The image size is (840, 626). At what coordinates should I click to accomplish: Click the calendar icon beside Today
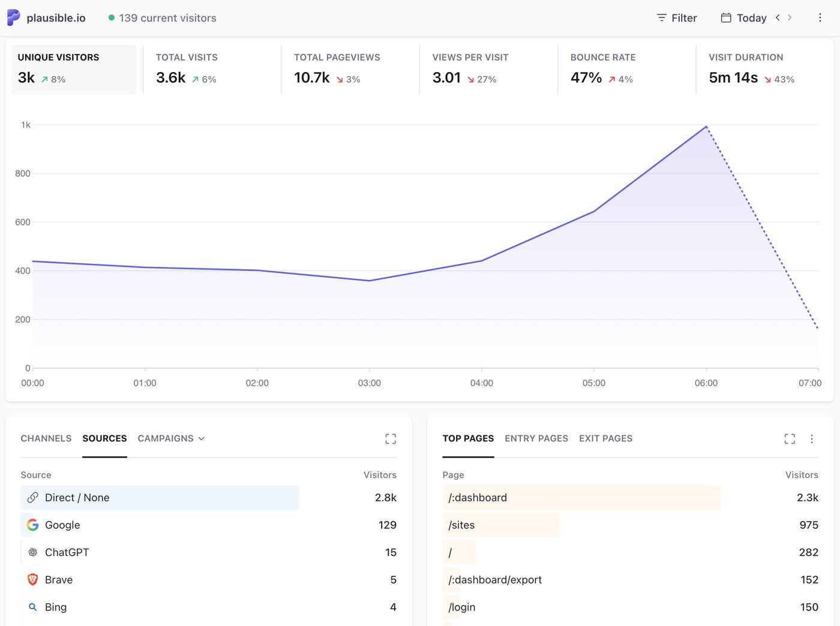click(x=726, y=18)
